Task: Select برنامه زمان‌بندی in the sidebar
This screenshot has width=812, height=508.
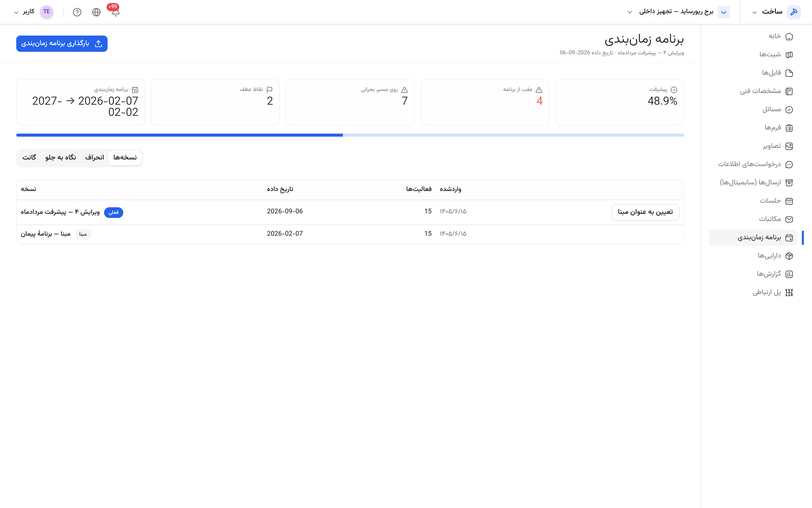Action: [753, 237]
